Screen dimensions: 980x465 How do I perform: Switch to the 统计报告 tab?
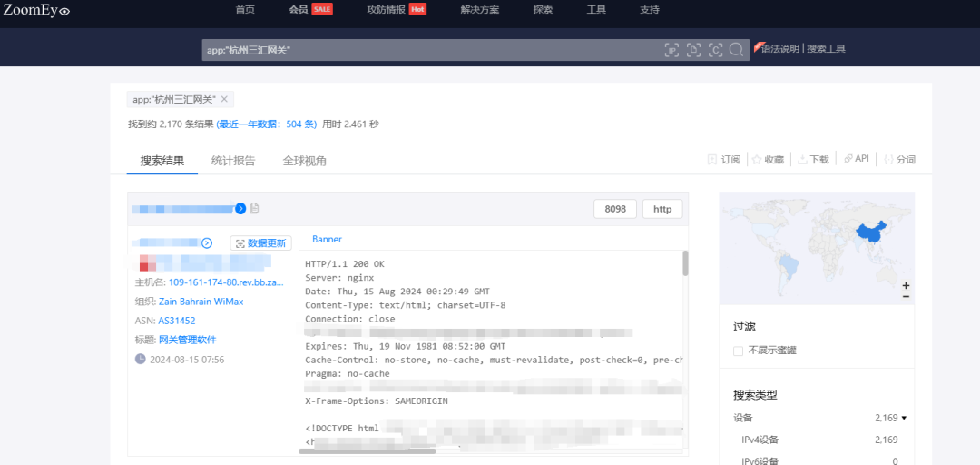pos(233,161)
